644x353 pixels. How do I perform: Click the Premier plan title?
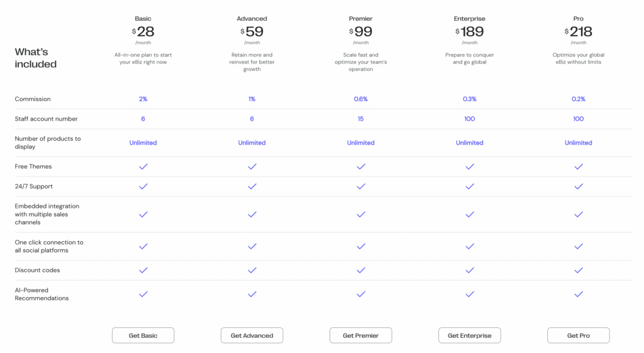[360, 18]
